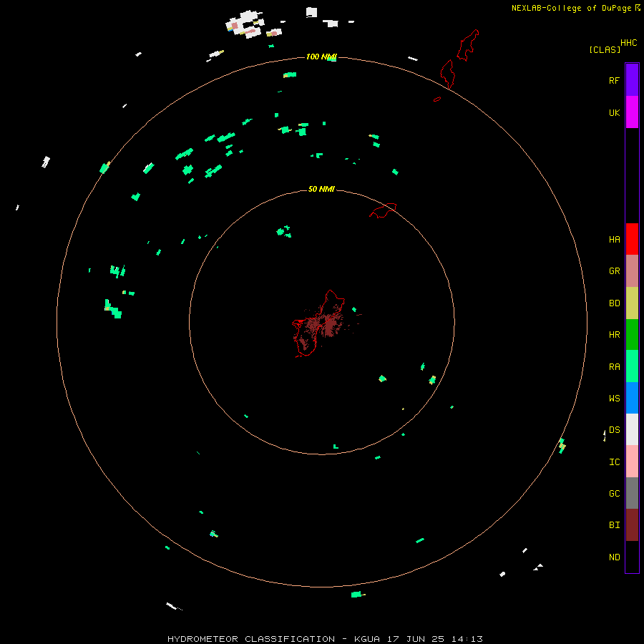Screen dimensions: 644x644
Task: Click the GC legend label
Action: (x=614, y=493)
